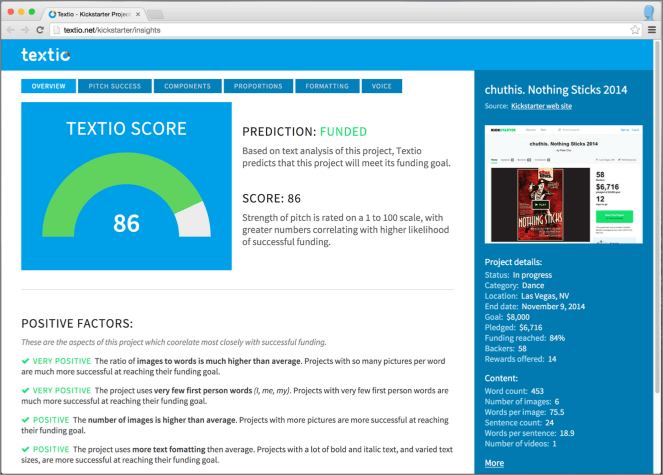This screenshot has width=663, height=475.
Task: Click the End date November 9, 2014
Action: tap(535, 307)
